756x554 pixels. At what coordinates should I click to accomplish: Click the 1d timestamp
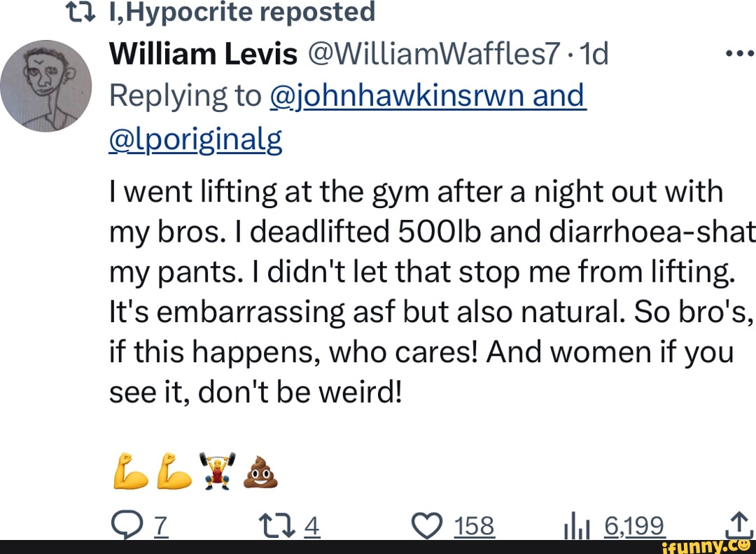click(x=593, y=55)
